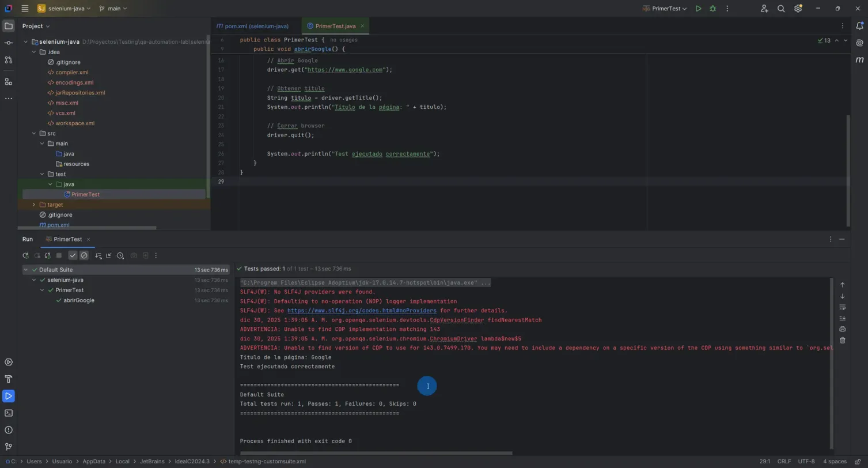
Task: Clear the Run console output
Action: (x=842, y=340)
